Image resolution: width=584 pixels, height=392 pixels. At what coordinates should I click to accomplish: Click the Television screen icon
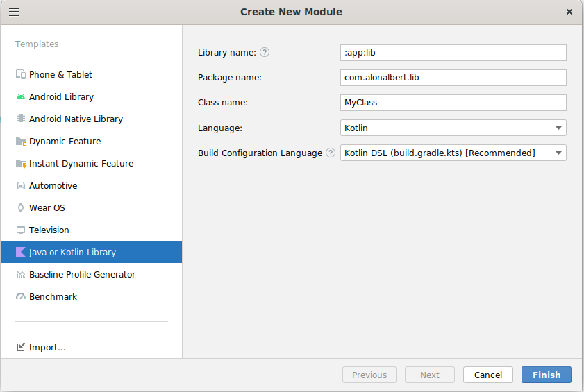point(21,230)
